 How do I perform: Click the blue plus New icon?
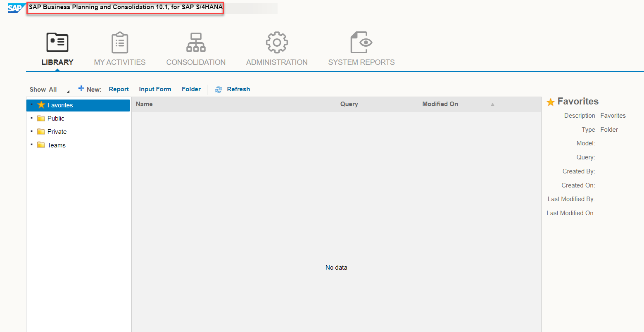[81, 88]
